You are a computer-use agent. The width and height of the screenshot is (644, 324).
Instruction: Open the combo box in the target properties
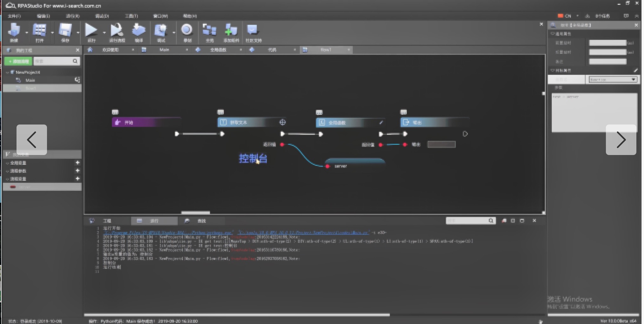(x=613, y=79)
